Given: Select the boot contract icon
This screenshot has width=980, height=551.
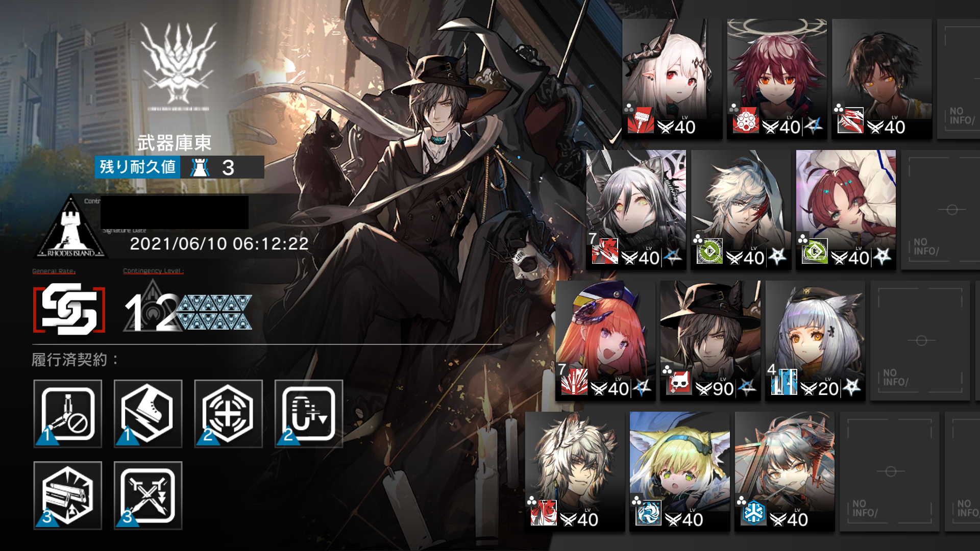Looking at the screenshot, I should [148, 414].
